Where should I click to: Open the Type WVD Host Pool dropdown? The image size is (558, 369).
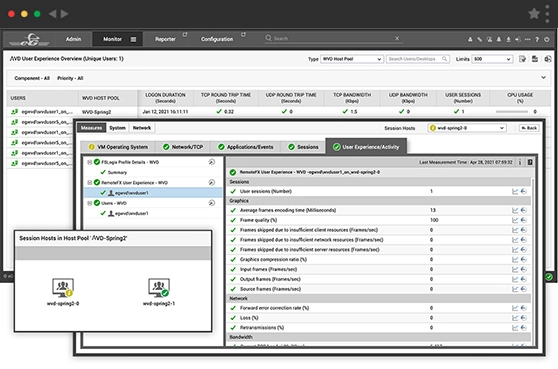pos(352,59)
